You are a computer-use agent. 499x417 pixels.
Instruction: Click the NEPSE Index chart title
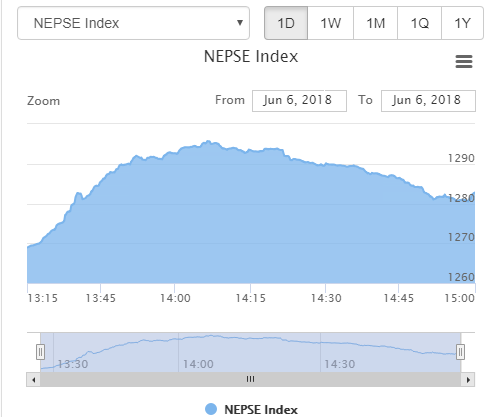tap(251, 56)
